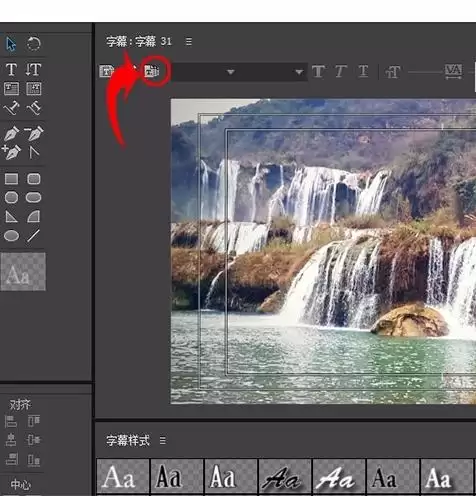Toggle underline text formatting
This screenshot has height=496, width=476.
click(x=363, y=71)
